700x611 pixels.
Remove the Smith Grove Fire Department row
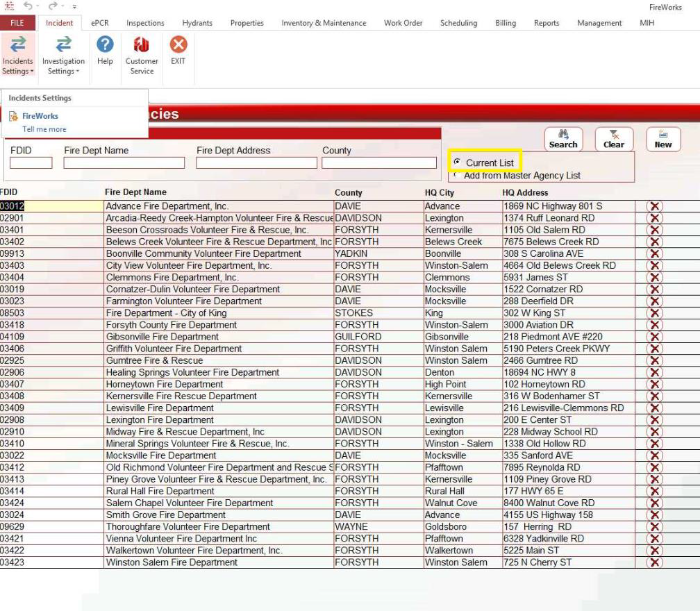tap(654, 514)
